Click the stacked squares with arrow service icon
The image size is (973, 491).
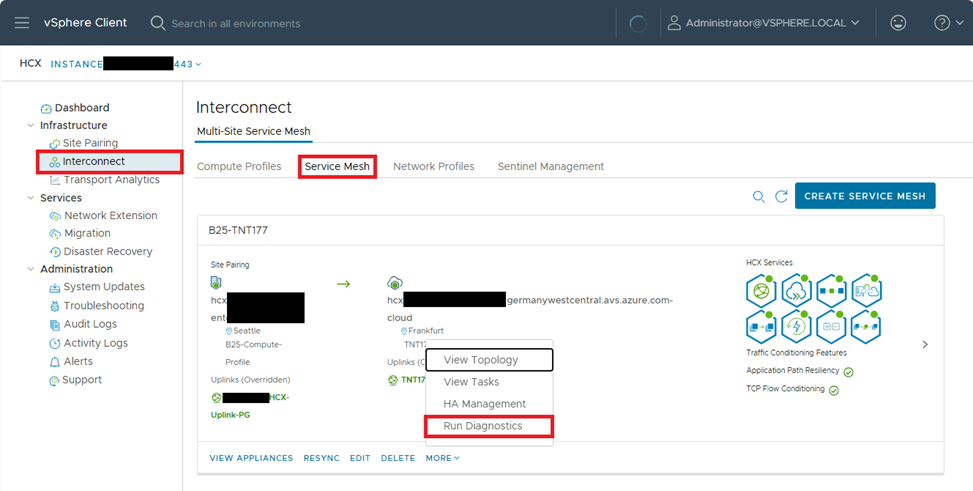click(x=762, y=327)
